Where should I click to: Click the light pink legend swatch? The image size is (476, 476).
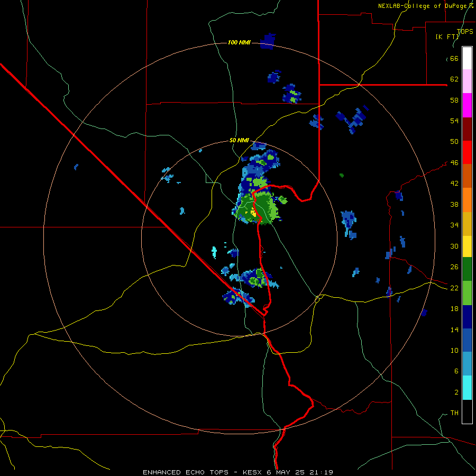point(467,81)
